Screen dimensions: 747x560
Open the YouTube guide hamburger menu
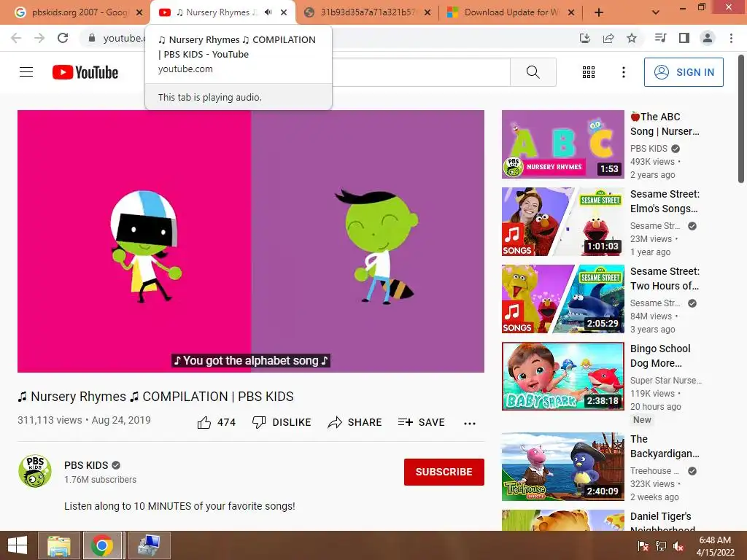[x=26, y=72]
